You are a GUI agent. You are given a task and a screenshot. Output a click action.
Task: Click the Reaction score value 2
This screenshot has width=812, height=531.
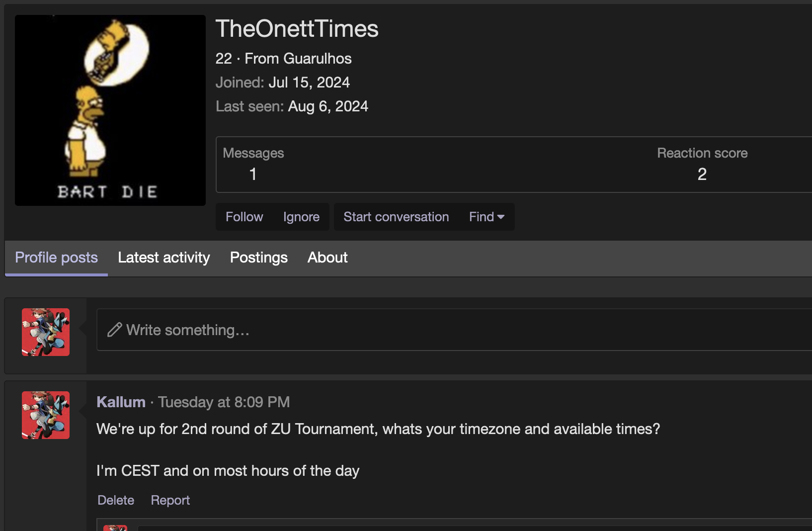(x=702, y=174)
